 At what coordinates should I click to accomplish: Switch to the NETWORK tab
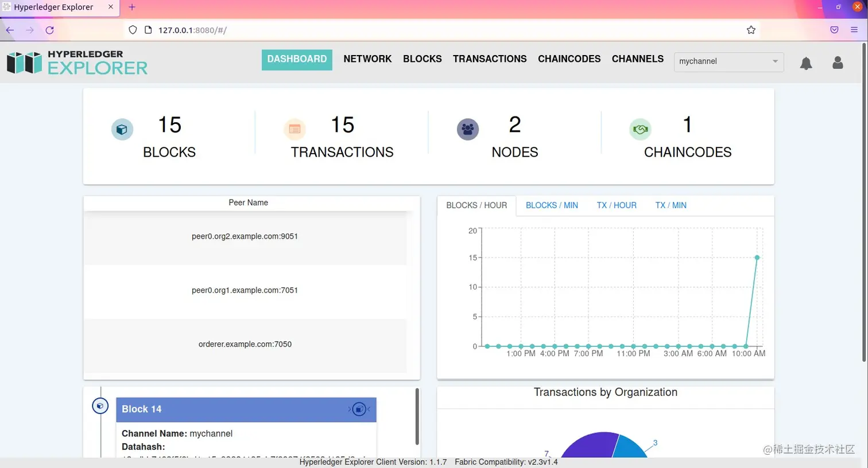tap(367, 58)
